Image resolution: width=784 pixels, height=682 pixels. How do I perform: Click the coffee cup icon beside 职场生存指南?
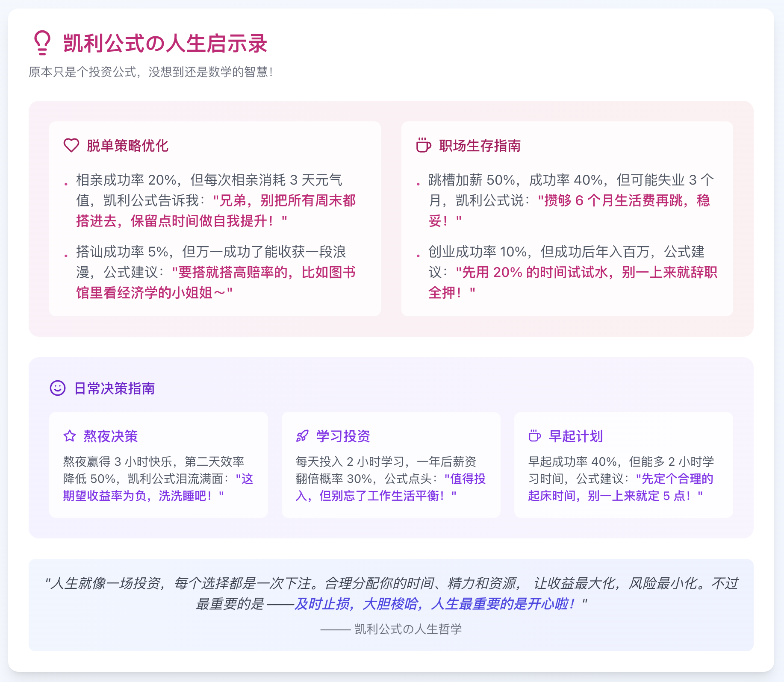click(x=423, y=145)
